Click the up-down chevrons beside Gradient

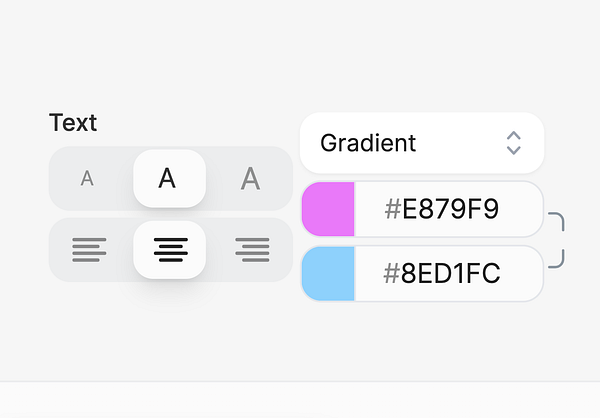(x=513, y=143)
